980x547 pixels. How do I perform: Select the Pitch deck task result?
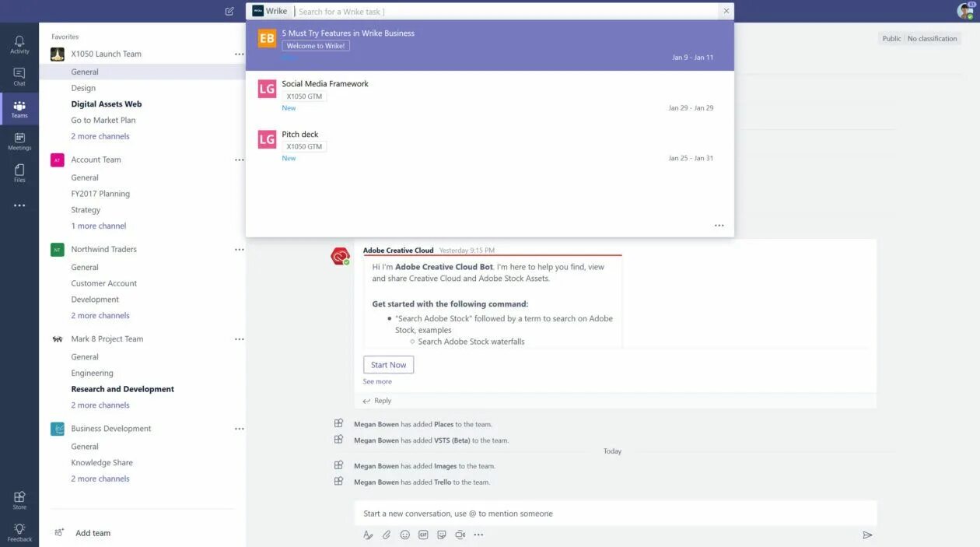(490, 146)
